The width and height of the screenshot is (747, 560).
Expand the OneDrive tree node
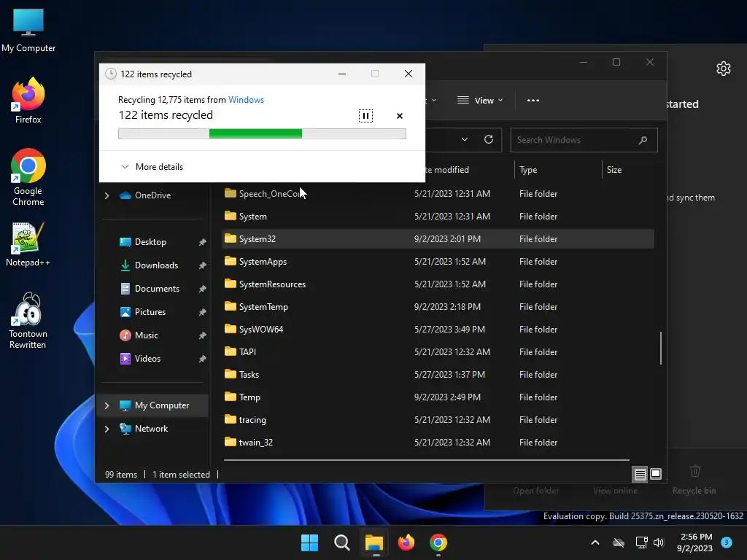107,195
